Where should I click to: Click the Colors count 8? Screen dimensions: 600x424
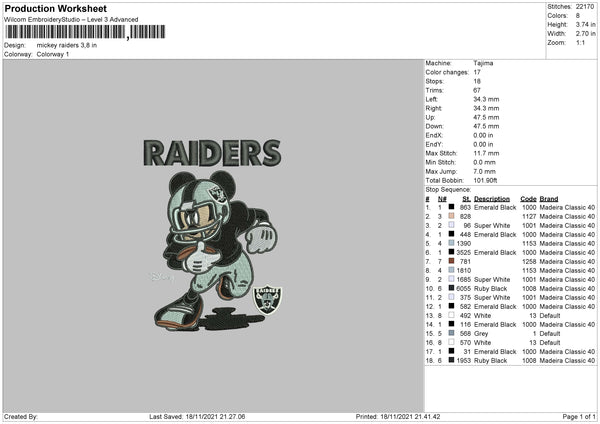tap(577, 16)
